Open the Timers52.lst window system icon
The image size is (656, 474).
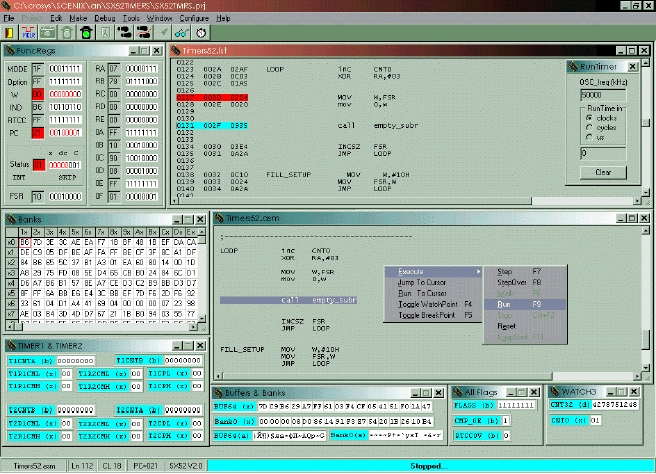(176, 51)
